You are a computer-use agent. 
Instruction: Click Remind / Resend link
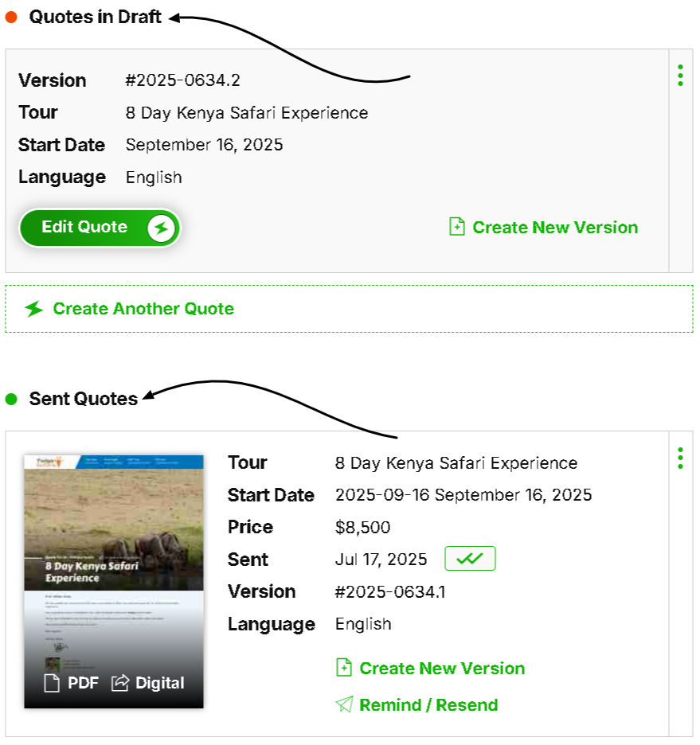428,705
